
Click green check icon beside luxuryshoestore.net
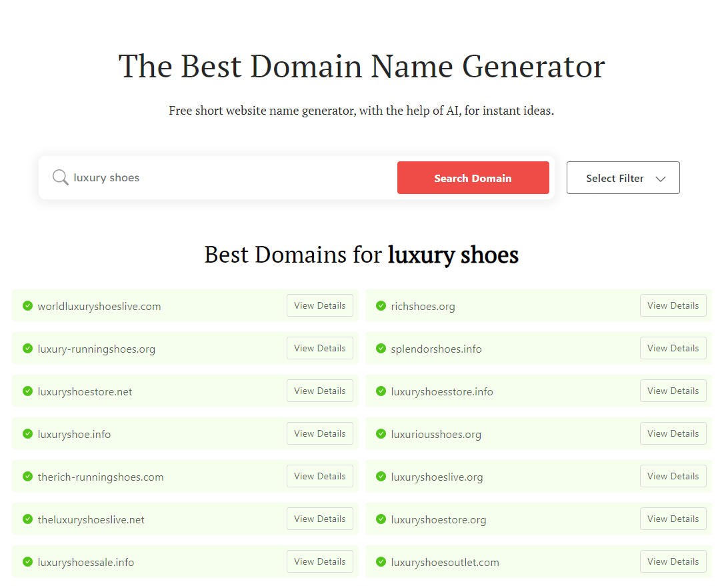tap(28, 391)
